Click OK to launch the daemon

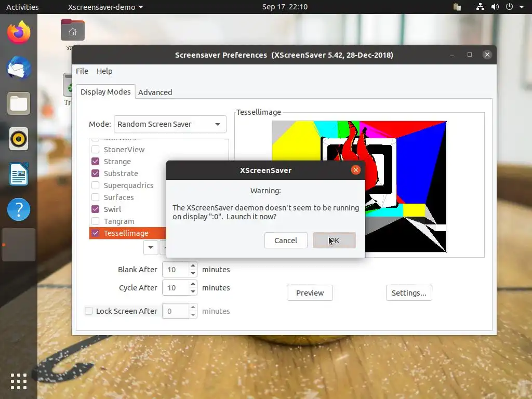coord(334,240)
